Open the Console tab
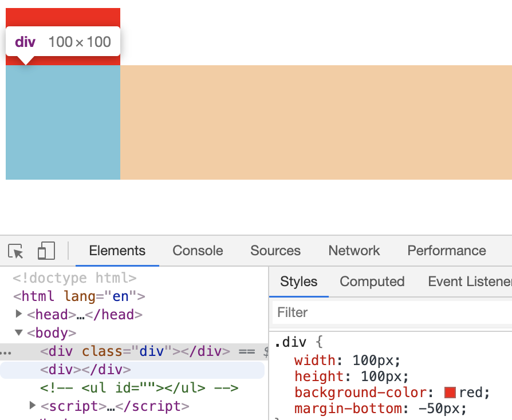Image resolution: width=512 pixels, height=420 pixels. pyautogui.click(x=198, y=251)
